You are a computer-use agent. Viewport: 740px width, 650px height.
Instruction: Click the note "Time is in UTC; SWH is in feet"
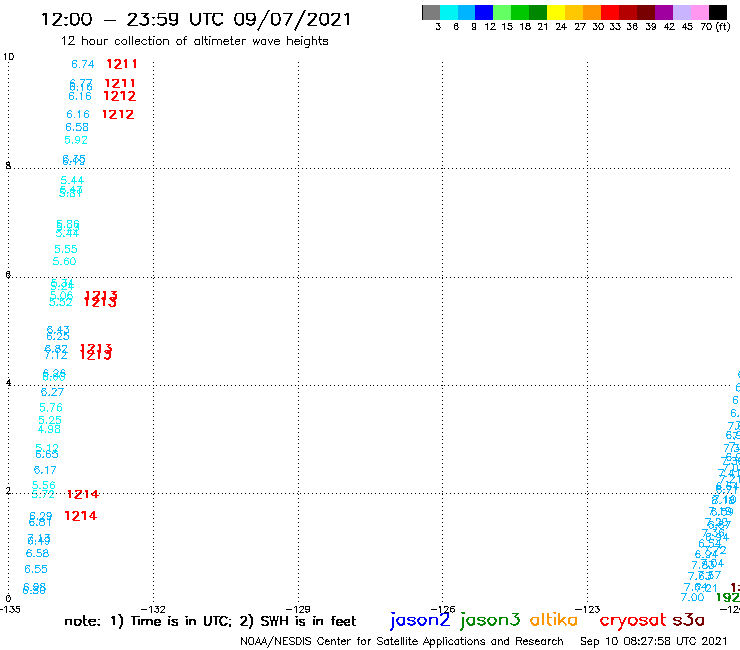point(210,621)
